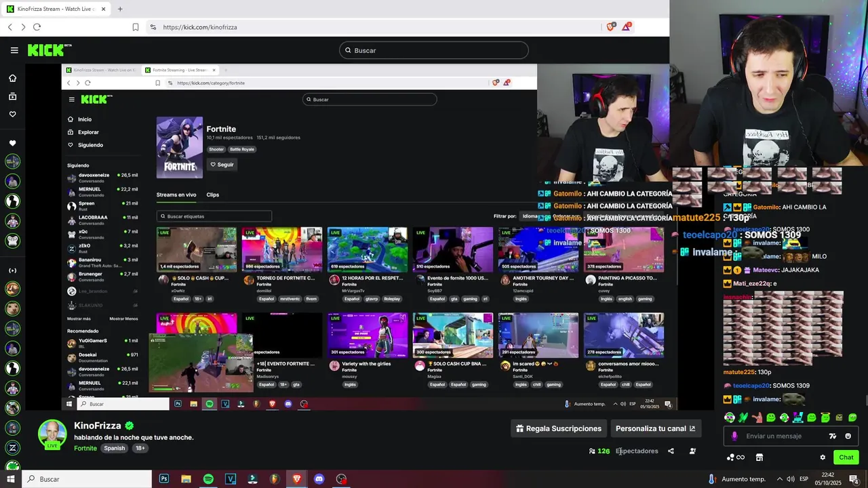Image resolution: width=868 pixels, height=488 pixels.
Task: Bookmark this page in address bar
Action: click(x=136, y=27)
